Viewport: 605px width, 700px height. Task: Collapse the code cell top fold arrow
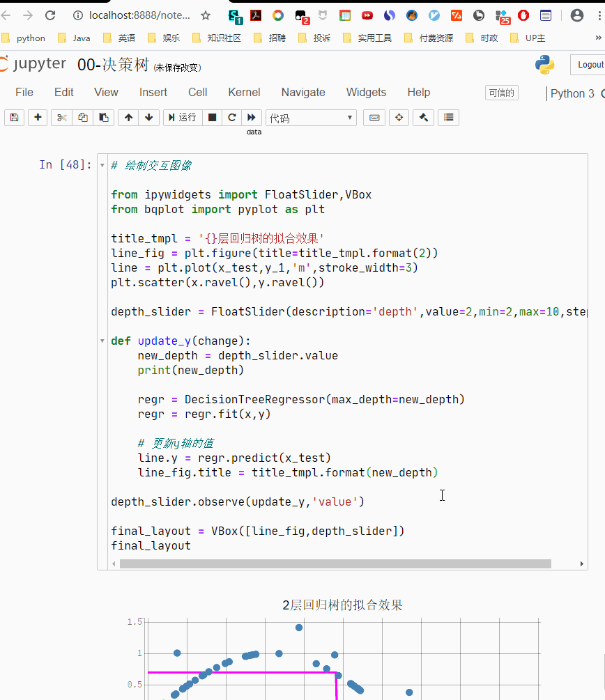102,166
